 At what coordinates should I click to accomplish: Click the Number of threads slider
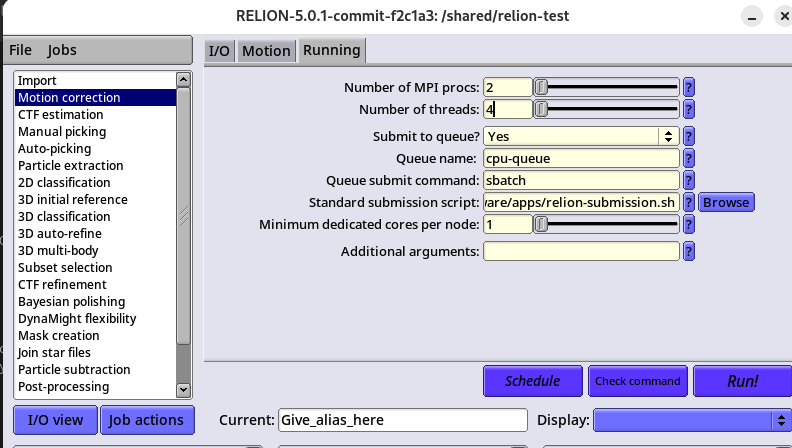[607, 109]
